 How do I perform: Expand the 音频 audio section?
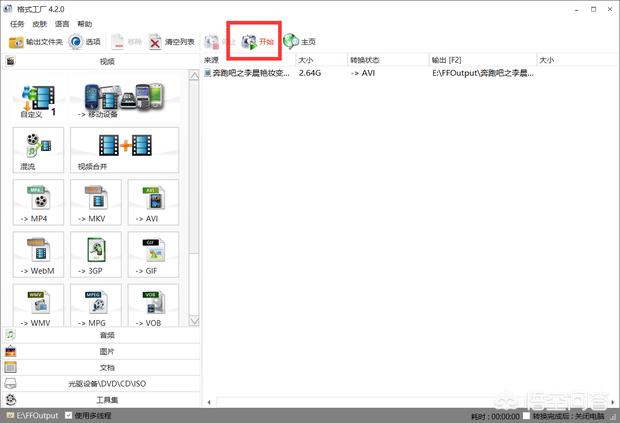pos(106,335)
